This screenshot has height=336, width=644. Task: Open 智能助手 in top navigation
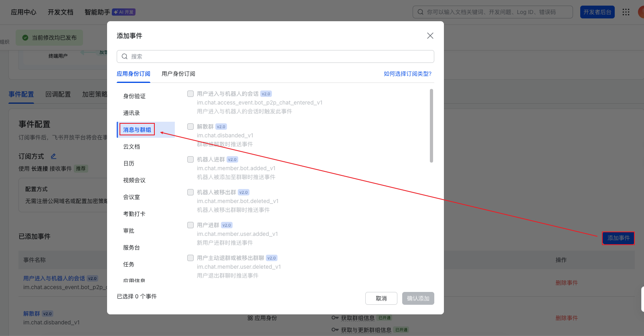point(97,12)
